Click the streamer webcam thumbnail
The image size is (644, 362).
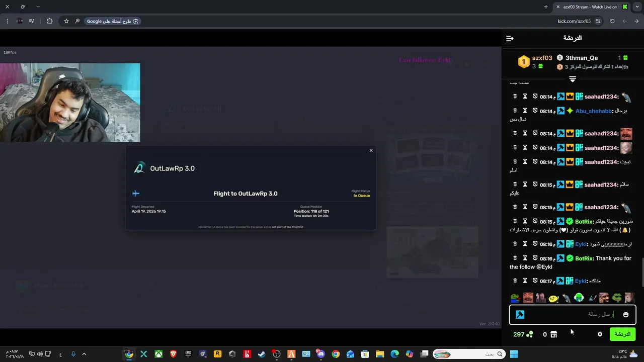click(x=70, y=103)
